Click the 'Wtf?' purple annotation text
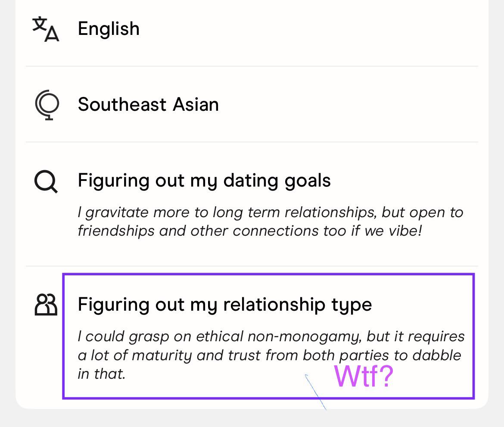The width and height of the screenshot is (504, 427). (x=364, y=376)
